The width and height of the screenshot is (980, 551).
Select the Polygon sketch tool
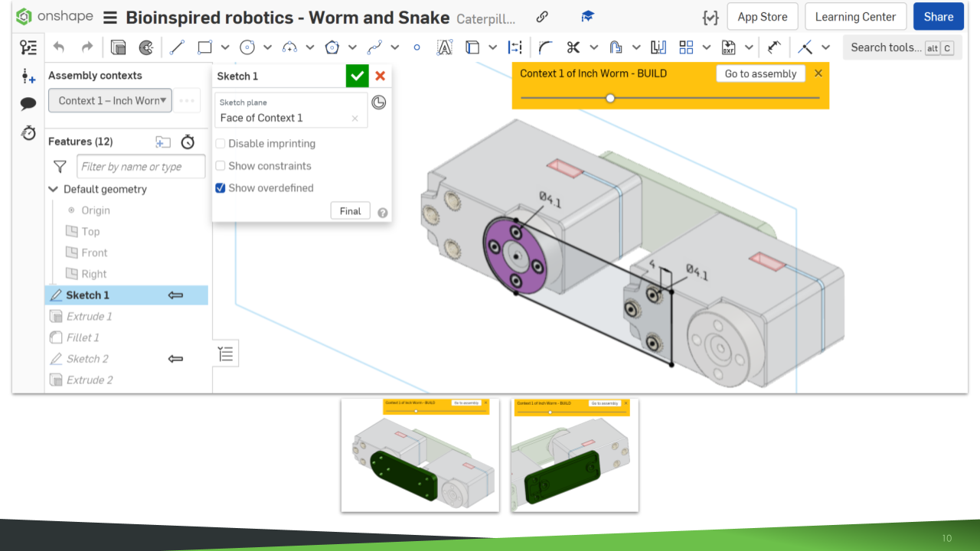tap(332, 47)
